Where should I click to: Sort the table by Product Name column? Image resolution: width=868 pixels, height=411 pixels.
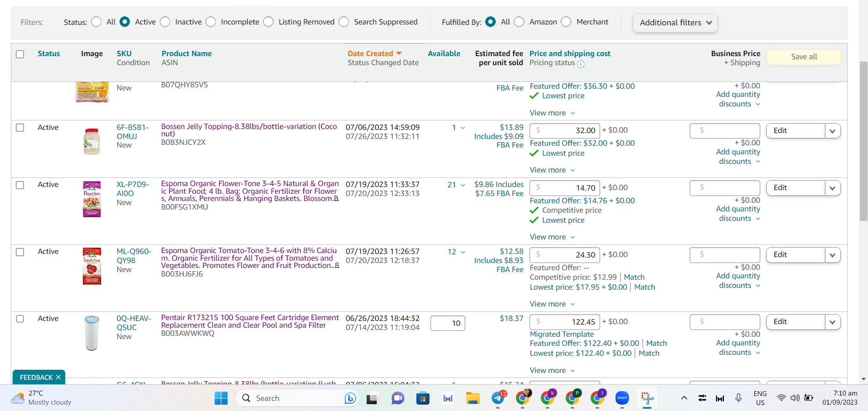186,53
